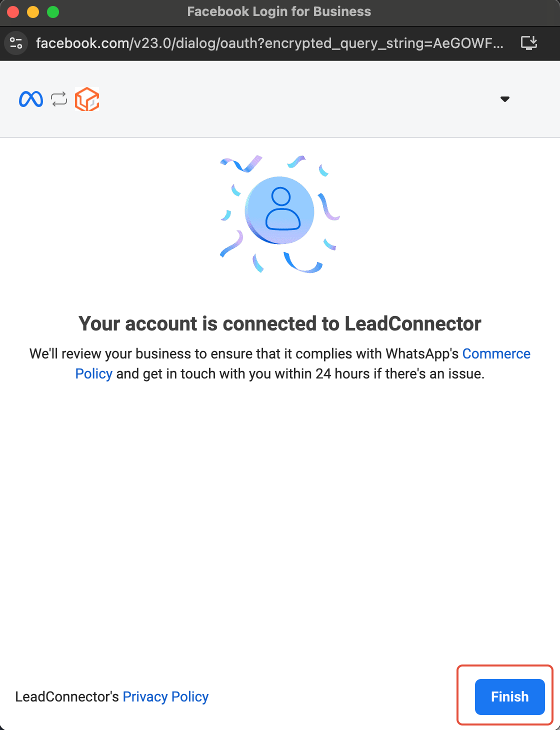
Task: Minimize window using yellow button
Action: (33, 12)
